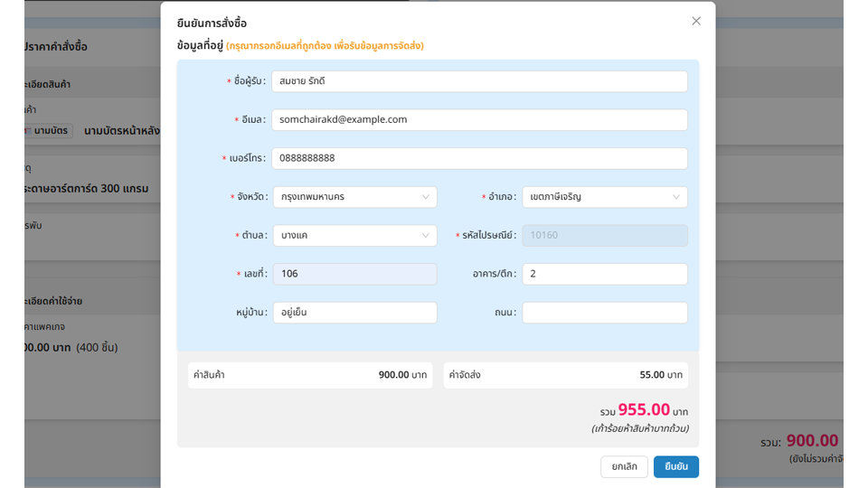Screen dimensions: 868x488
Task: Click the อีเมล email input field
Action: coord(479,119)
